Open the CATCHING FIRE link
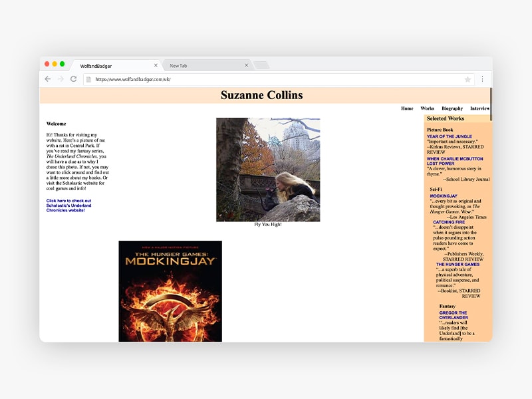The image size is (532, 399). (x=449, y=222)
